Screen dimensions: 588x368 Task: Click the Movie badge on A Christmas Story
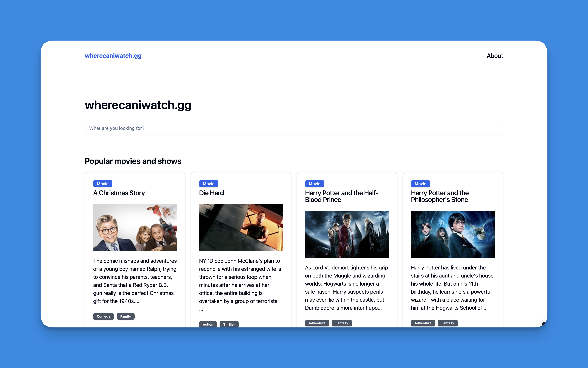click(103, 184)
